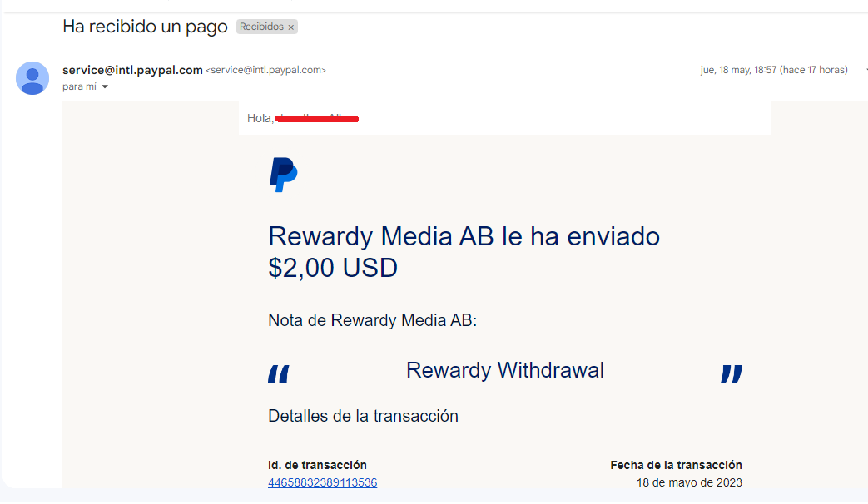The height and width of the screenshot is (504, 868).
Task: Click Detalles de la transacción heading
Action: (363, 416)
